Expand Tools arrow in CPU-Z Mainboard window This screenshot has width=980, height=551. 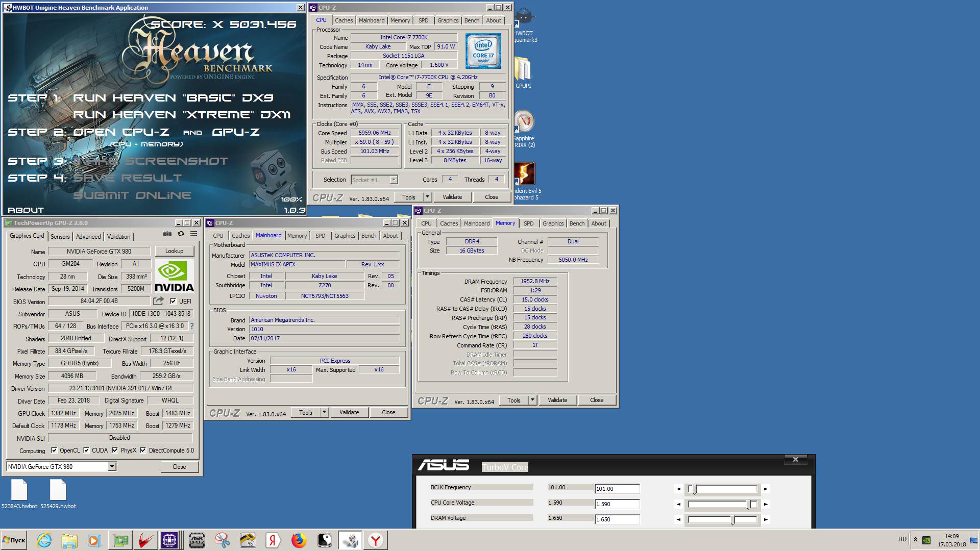tap(324, 412)
